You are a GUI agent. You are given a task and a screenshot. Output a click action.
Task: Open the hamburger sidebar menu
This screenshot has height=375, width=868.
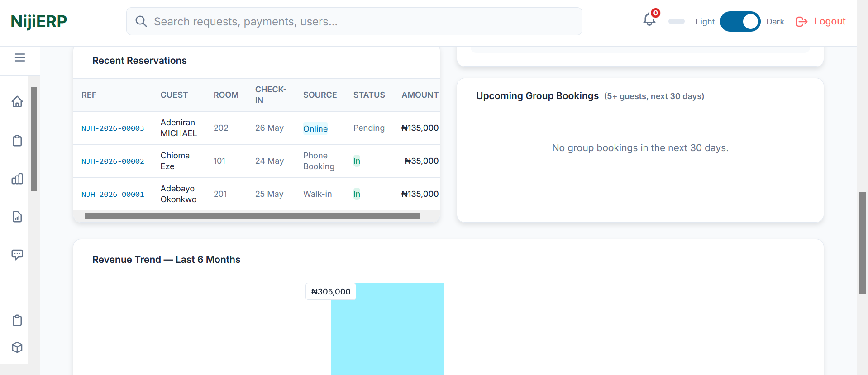19,57
